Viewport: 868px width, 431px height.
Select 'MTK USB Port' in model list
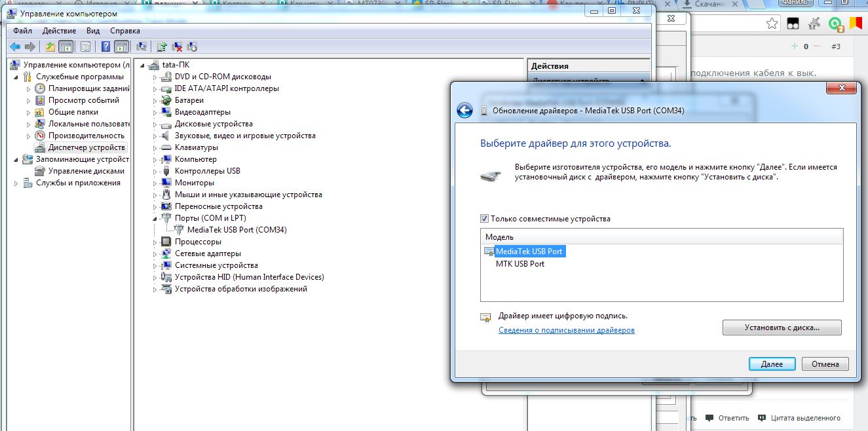coord(520,264)
